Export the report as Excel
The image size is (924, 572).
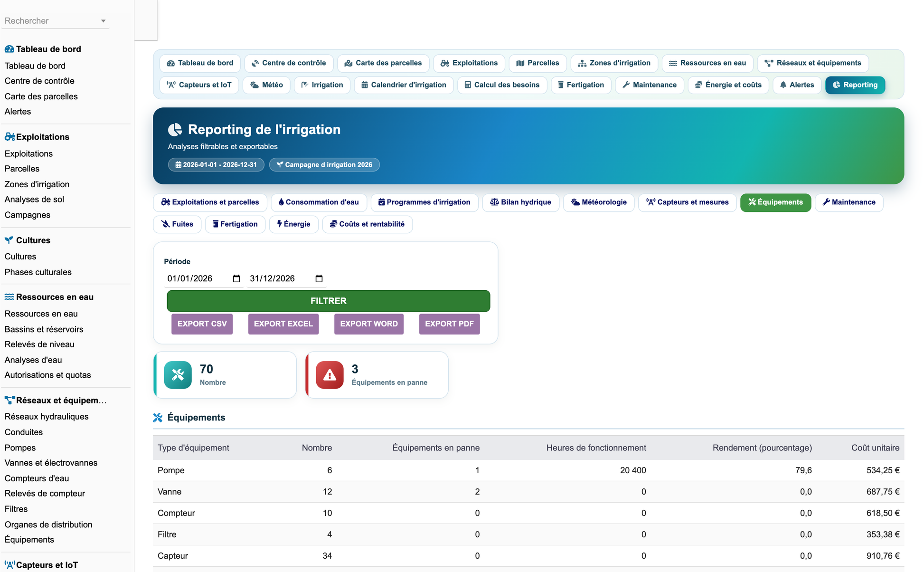click(x=283, y=324)
